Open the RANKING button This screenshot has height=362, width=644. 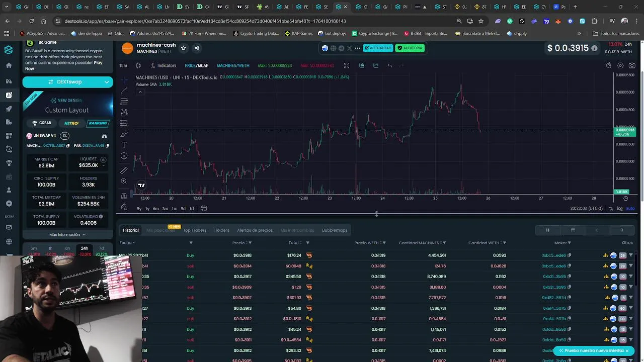pyautogui.click(x=97, y=123)
